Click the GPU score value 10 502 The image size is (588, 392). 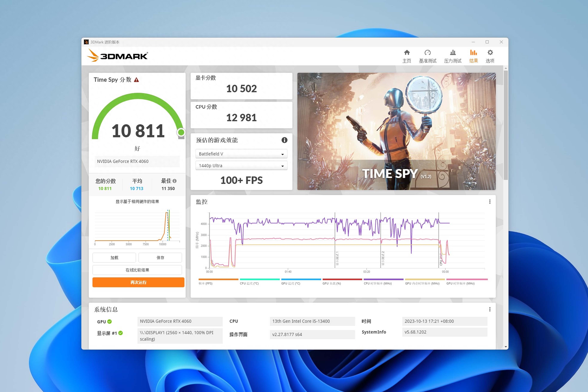pyautogui.click(x=241, y=88)
